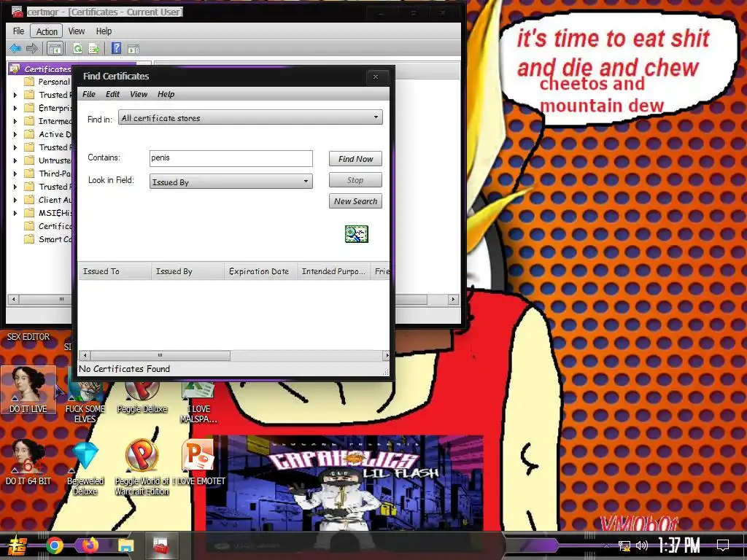Open the Find in certificate stores dropdown

coord(250,117)
